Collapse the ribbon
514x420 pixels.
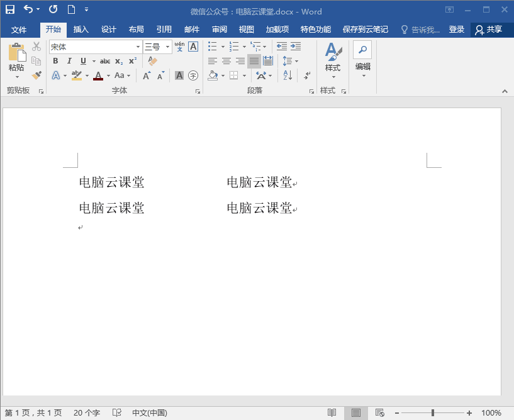tap(505, 91)
